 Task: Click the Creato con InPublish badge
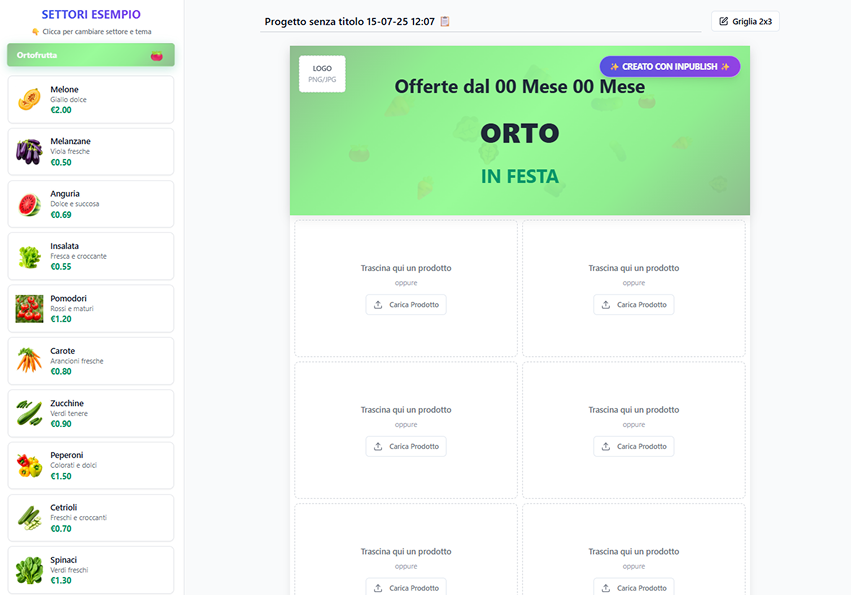670,66
